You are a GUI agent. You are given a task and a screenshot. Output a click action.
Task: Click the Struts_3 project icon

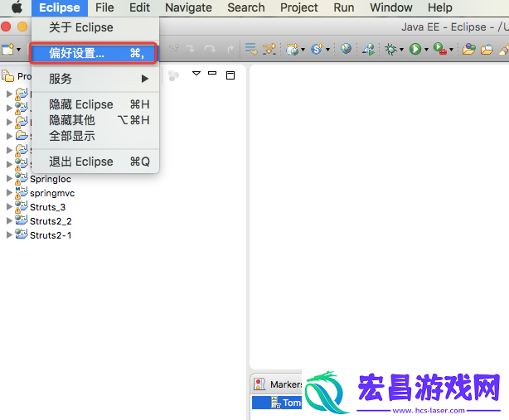(x=22, y=206)
